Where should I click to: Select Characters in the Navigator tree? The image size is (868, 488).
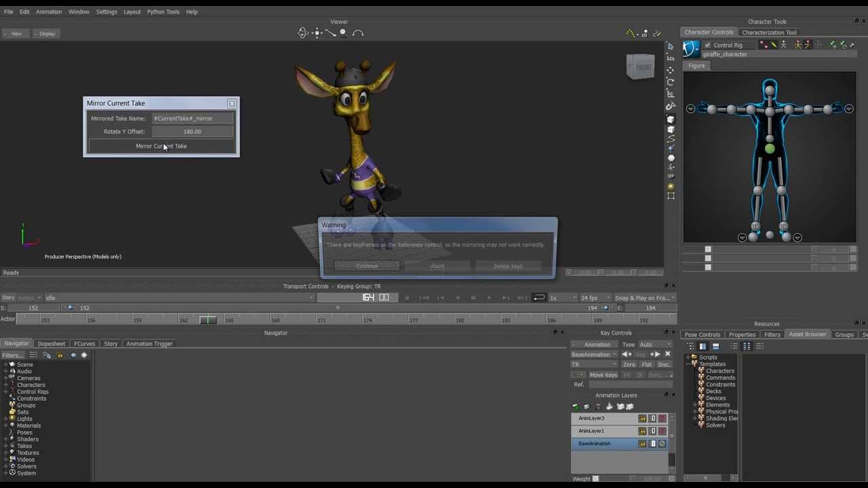pos(31,385)
